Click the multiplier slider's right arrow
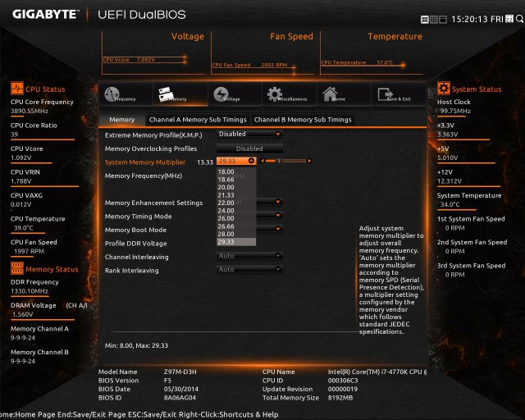The height and width of the screenshot is (420, 525). 309,161
